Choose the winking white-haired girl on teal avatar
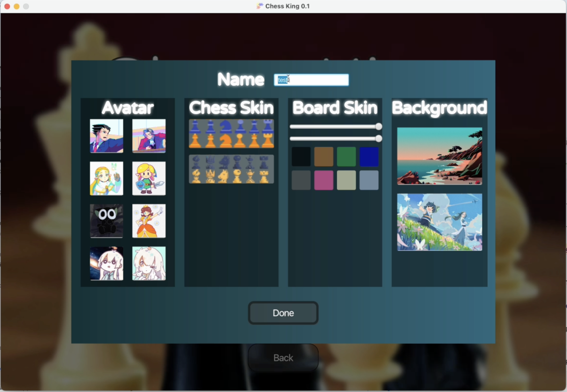This screenshot has width=567, height=392. [x=149, y=263]
